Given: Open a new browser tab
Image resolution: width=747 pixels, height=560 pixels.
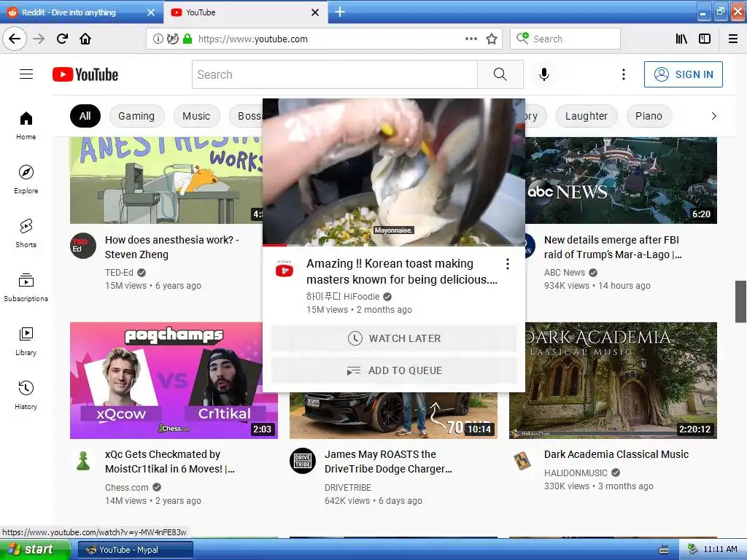Looking at the screenshot, I should [340, 12].
